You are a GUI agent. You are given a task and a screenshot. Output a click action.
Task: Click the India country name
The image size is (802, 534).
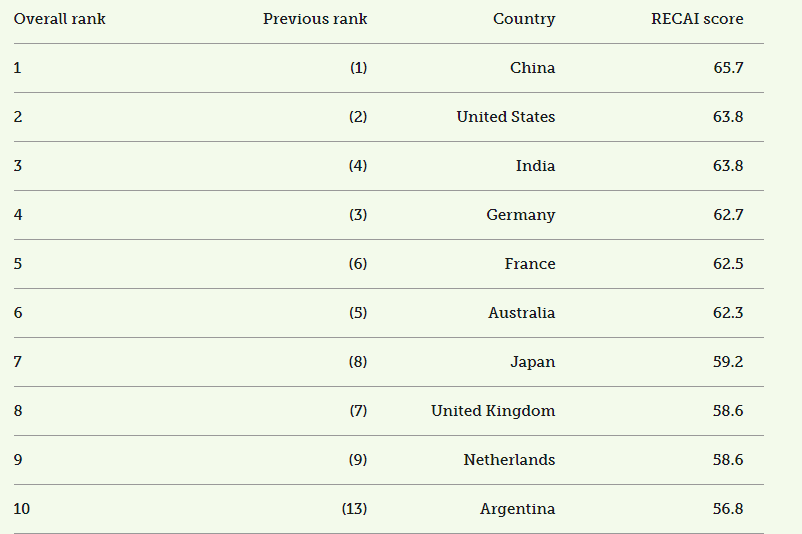pyautogui.click(x=535, y=166)
